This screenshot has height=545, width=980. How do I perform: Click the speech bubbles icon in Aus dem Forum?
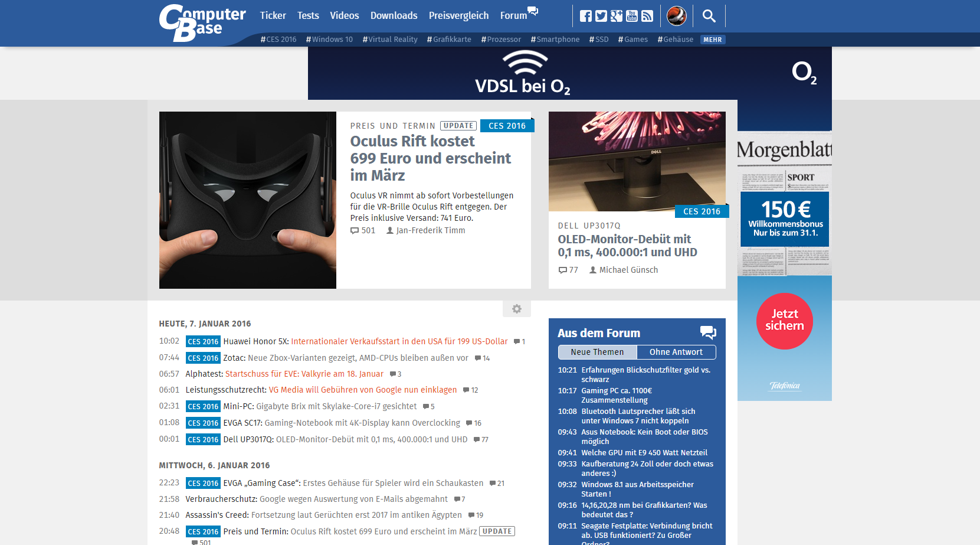pos(708,332)
